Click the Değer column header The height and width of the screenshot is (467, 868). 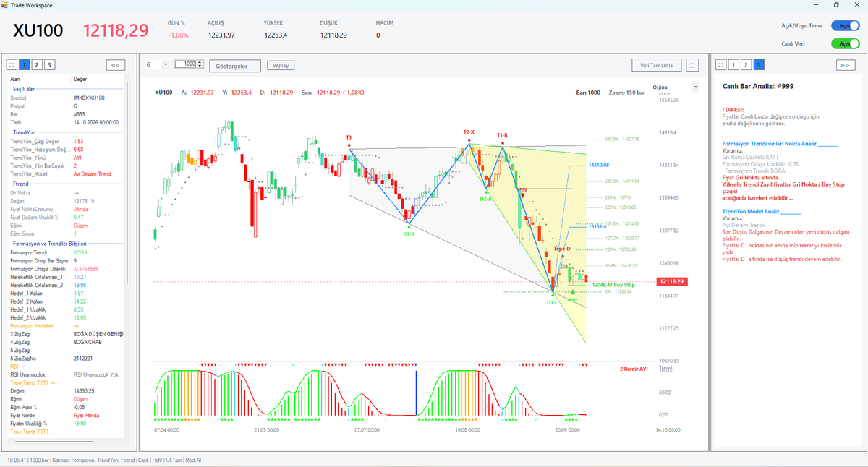(x=80, y=79)
